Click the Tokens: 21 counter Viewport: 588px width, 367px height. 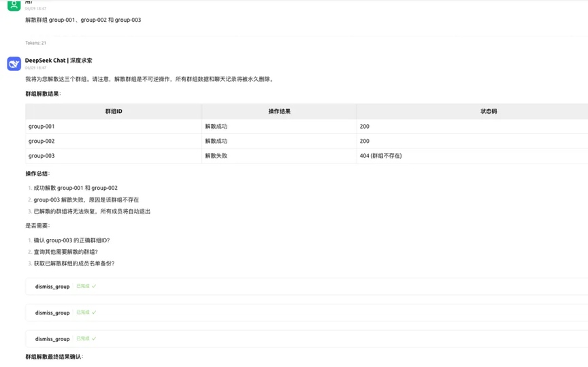(x=35, y=43)
